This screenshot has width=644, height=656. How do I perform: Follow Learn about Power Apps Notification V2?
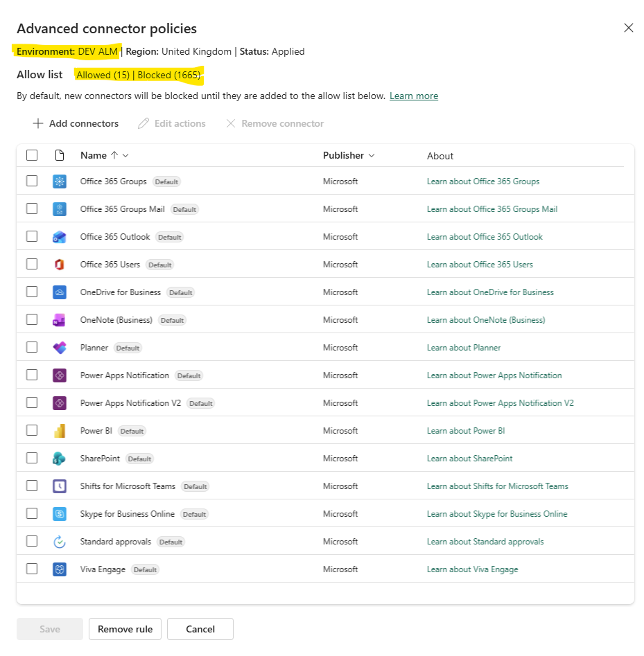[x=500, y=403]
